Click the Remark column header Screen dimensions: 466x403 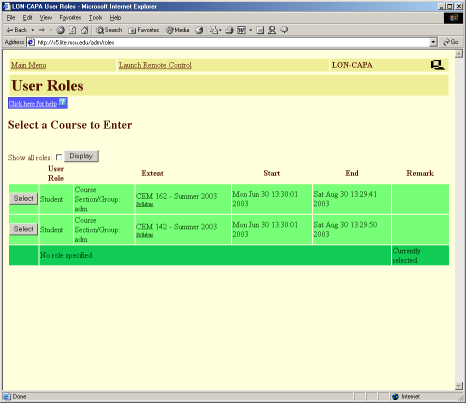[x=420, y=173]
